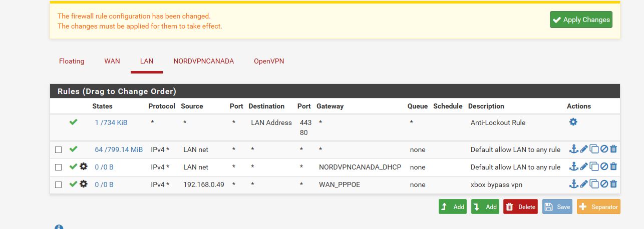
Task: Select the NORDVPNCANADA_DHCP rule checkbox
Action: pos(58,167)
